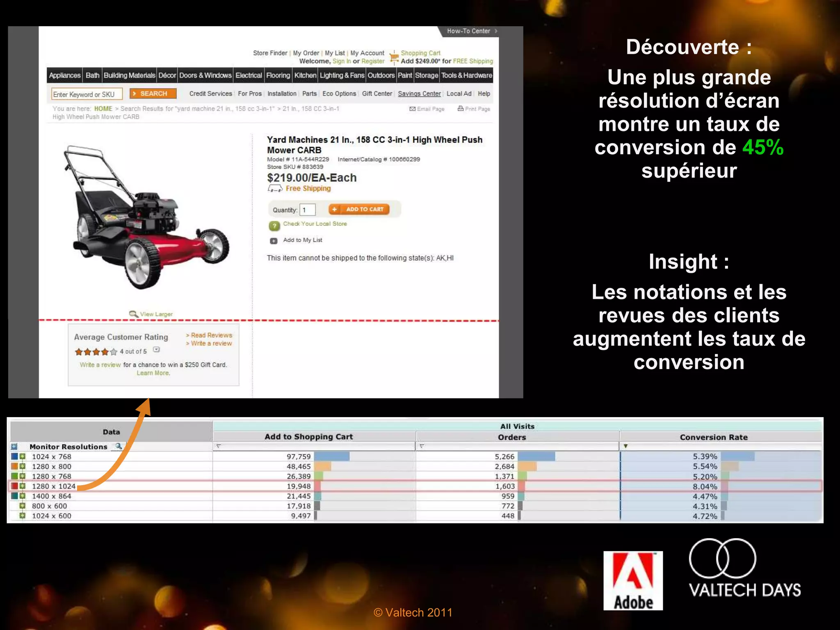Click the Print Page printer icon
Screen dimensions: 840x630
461,108
